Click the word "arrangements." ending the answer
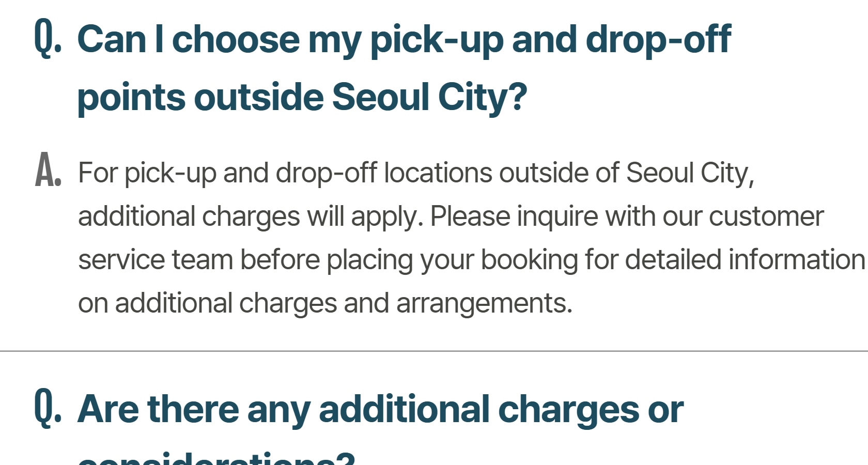This screenshot has height=465, width=868. pos(484,303)
